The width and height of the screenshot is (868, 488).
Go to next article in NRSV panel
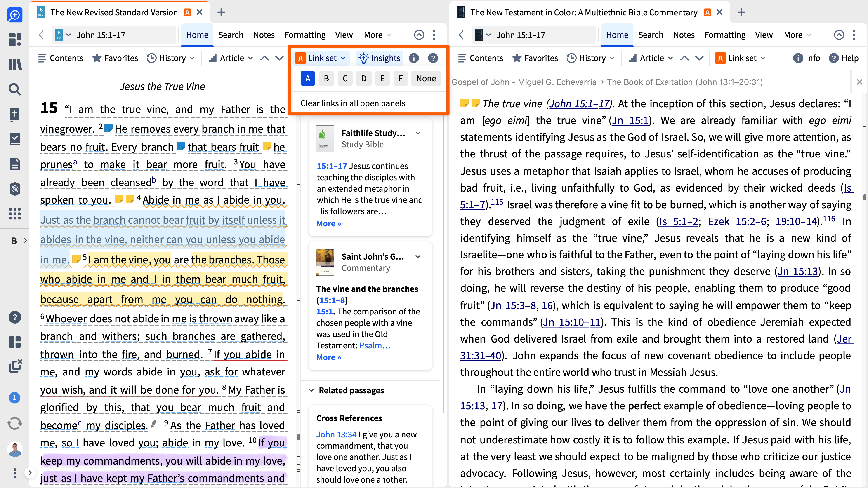(x=279, y=58)
